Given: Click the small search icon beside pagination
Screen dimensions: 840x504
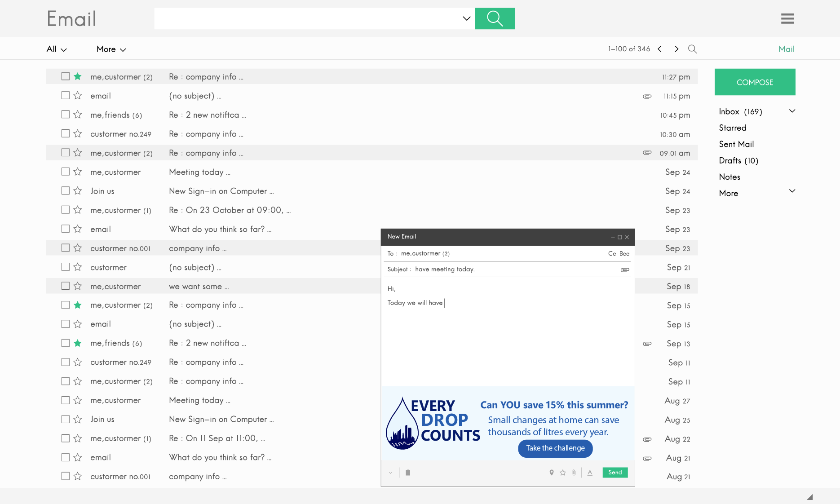Looking at the screenshot, I should click(692, 49).
